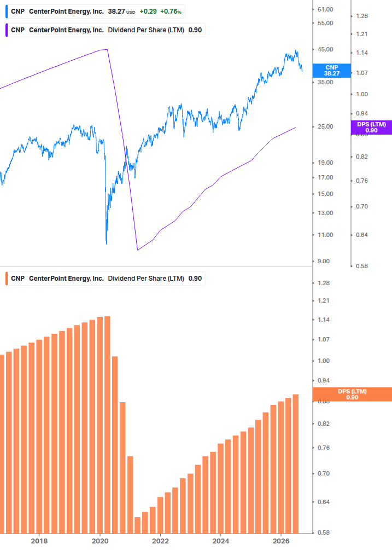Click the 45.00 price axis label
The width and height of the screenshot is (392, 550).
(325, 49)
